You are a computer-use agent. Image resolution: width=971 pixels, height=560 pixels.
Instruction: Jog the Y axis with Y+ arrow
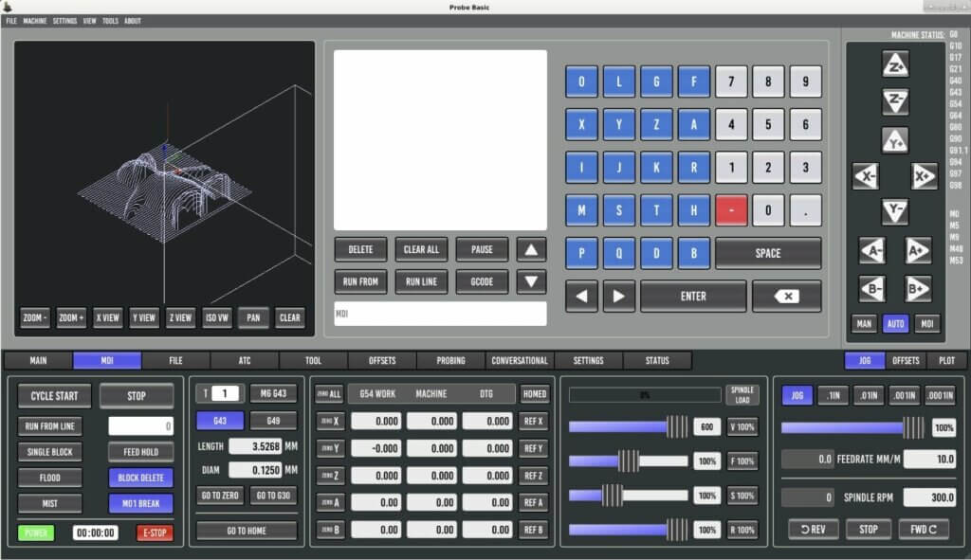[894, 139]
